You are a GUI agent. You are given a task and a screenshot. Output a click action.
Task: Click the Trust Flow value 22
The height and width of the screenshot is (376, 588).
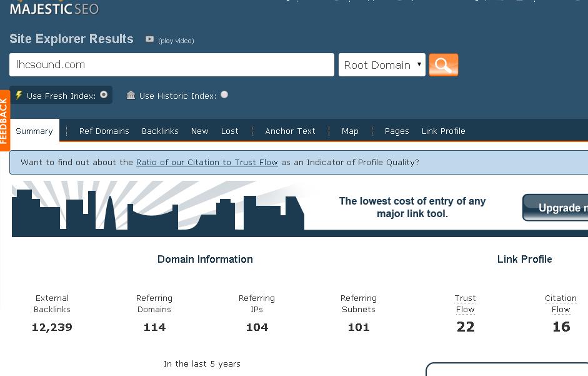click(x=466, y=327)
